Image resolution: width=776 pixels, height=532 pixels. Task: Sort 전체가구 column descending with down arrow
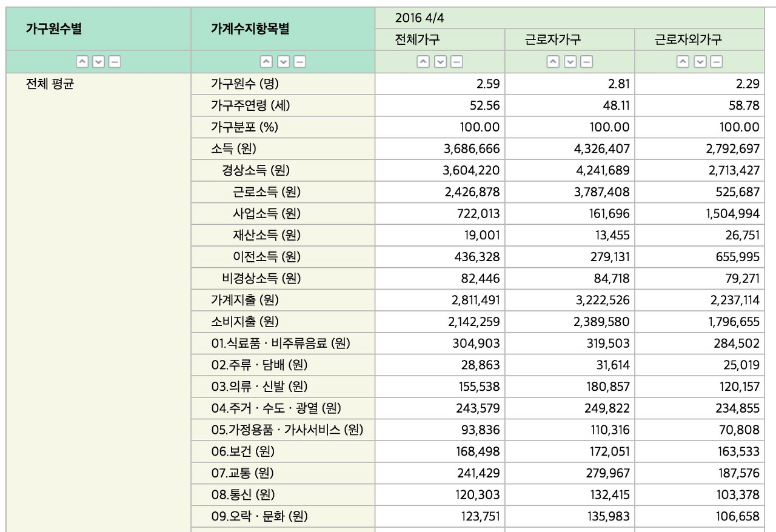[441, 62]
